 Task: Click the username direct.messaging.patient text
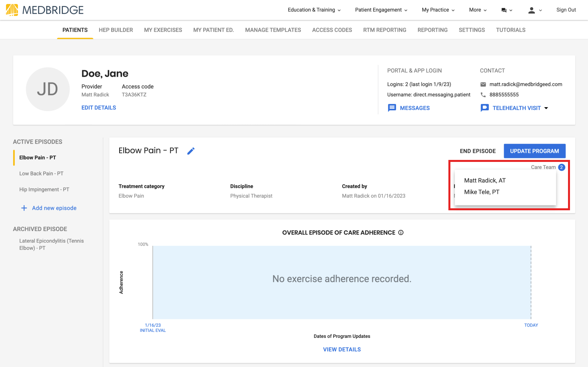click(x=442, y=95)
